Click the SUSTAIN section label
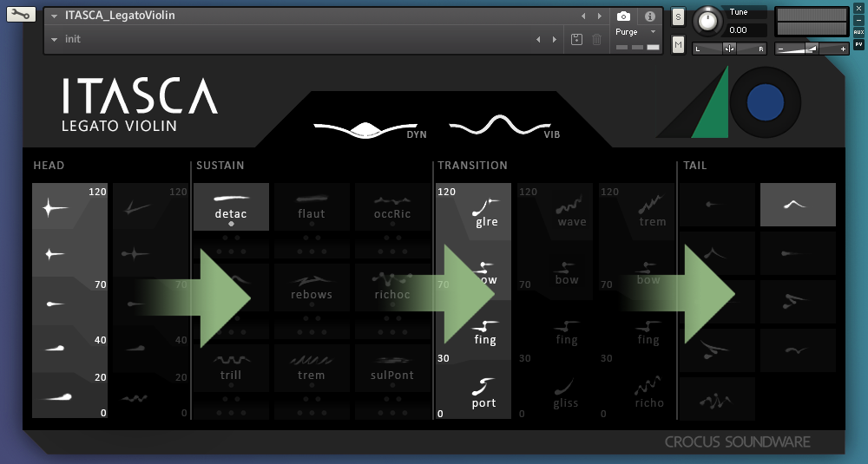Viewport: 868px width, 464px height. 220,166
